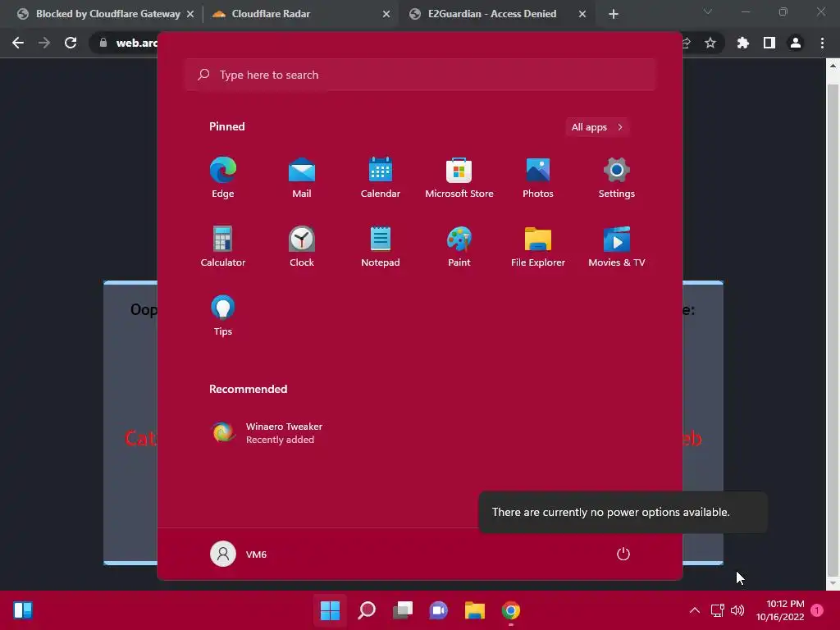Click the network icon in system tray
840x630 pixels.
point(717,610)
